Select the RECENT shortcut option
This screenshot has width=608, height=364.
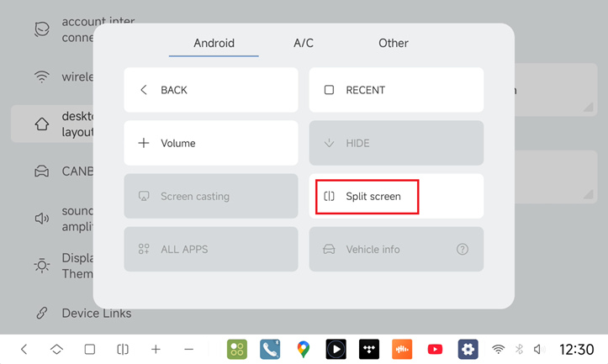396,90
